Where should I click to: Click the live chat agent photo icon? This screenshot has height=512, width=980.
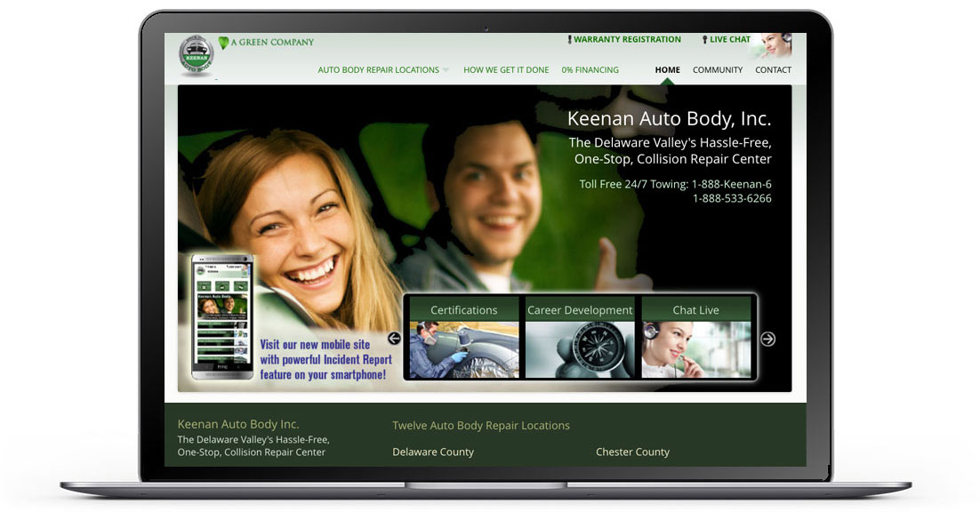[774, 45]
